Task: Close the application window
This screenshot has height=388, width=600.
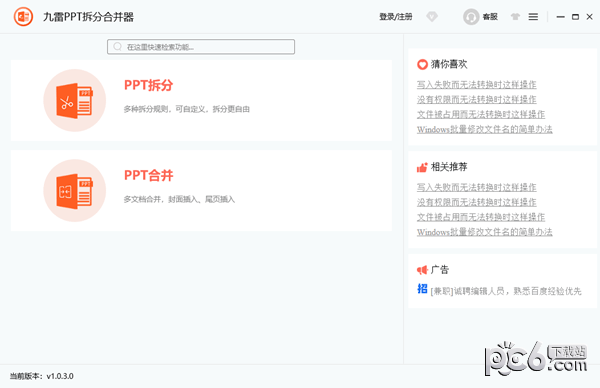Action: 590,17
